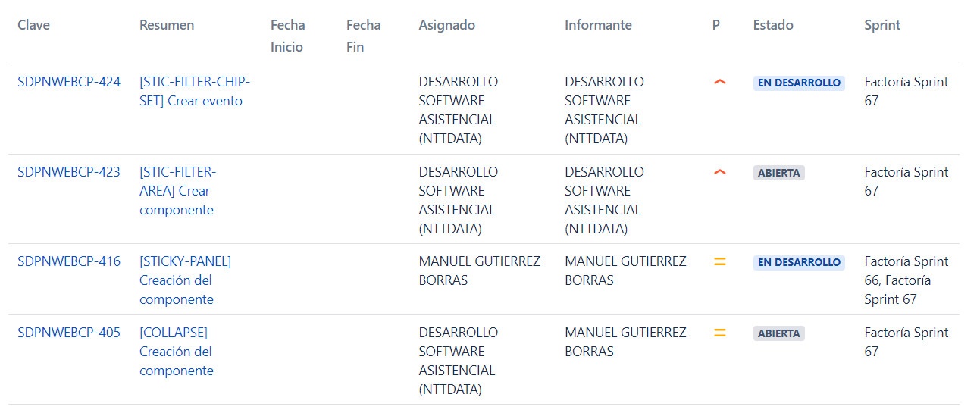Click ABIERTA status badge of SDPNWEBCP-423
This screenshot has height=413, width=980.
coord(778,173)
